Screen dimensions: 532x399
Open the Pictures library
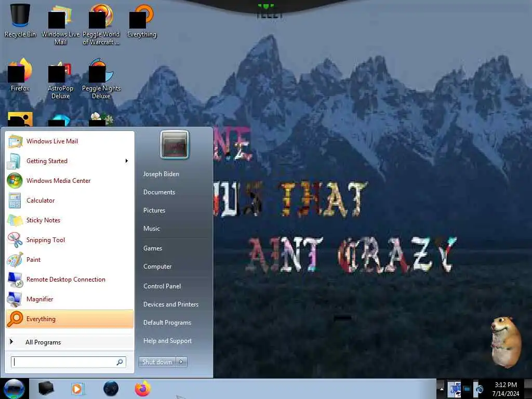click(154, 210)
